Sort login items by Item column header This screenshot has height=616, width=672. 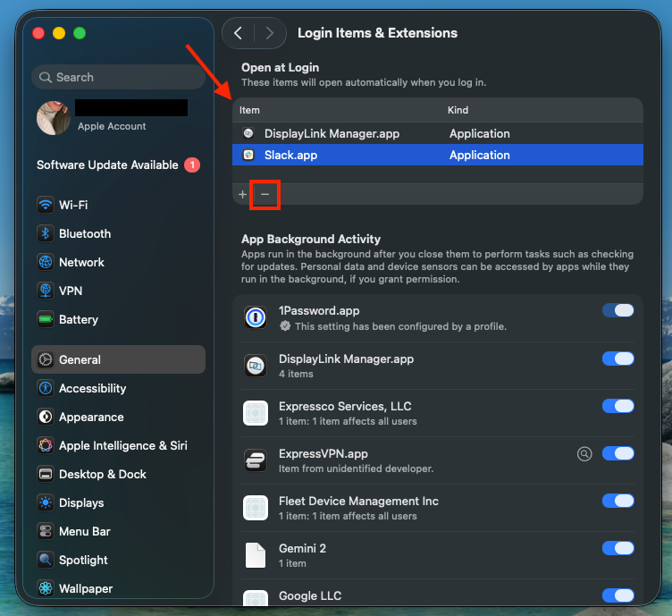(249, 110)
